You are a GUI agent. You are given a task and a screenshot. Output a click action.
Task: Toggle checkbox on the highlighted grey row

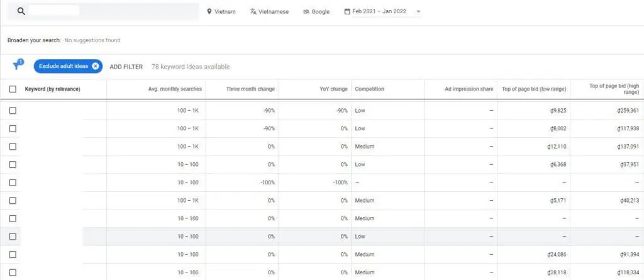13,237
